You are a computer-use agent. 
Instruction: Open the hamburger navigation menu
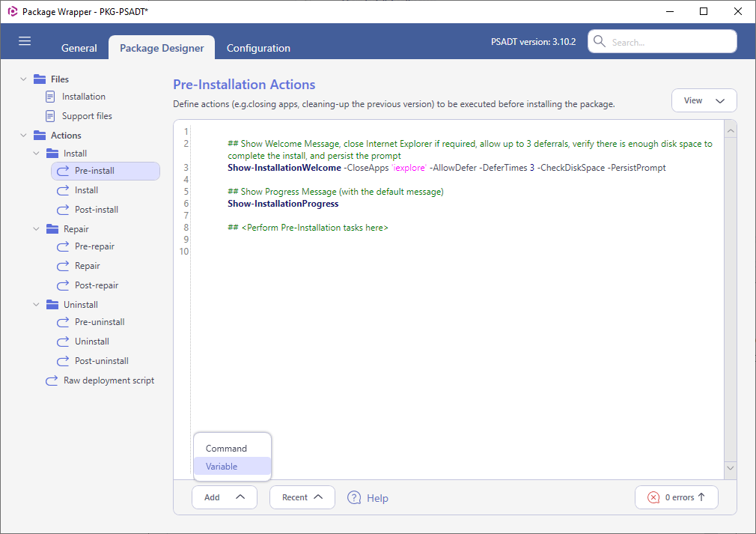point(25,41)
